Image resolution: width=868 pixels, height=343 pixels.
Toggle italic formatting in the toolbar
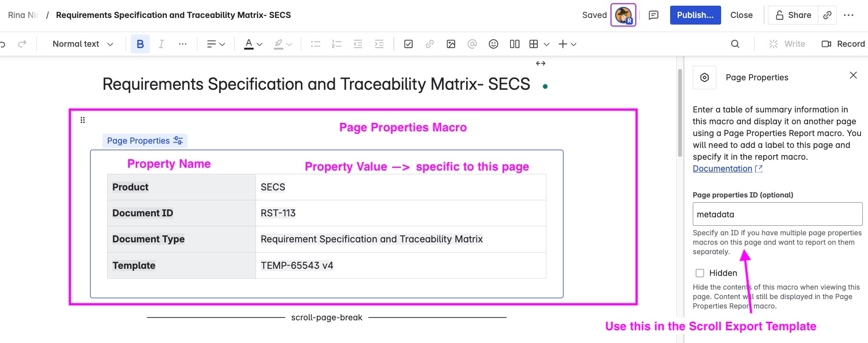coord(161,44)
